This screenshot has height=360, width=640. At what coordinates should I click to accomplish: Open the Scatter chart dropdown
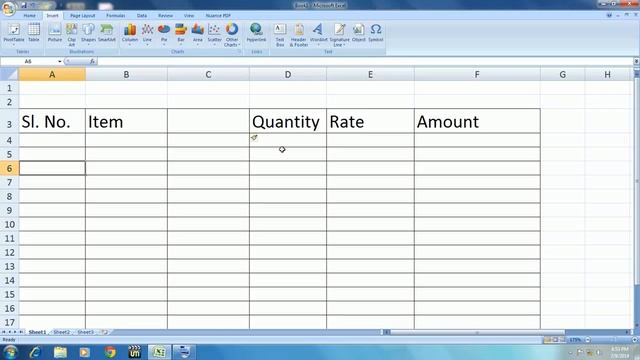click(x=214, y=35)
